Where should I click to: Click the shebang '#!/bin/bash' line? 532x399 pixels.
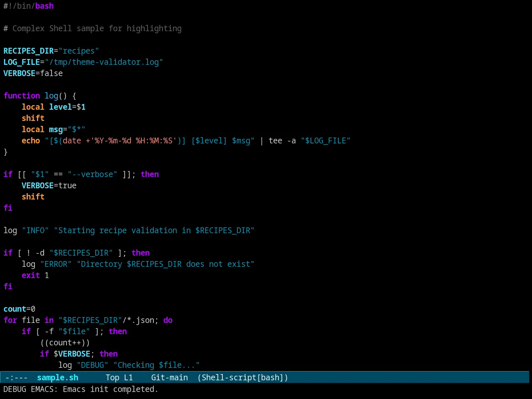29,6
